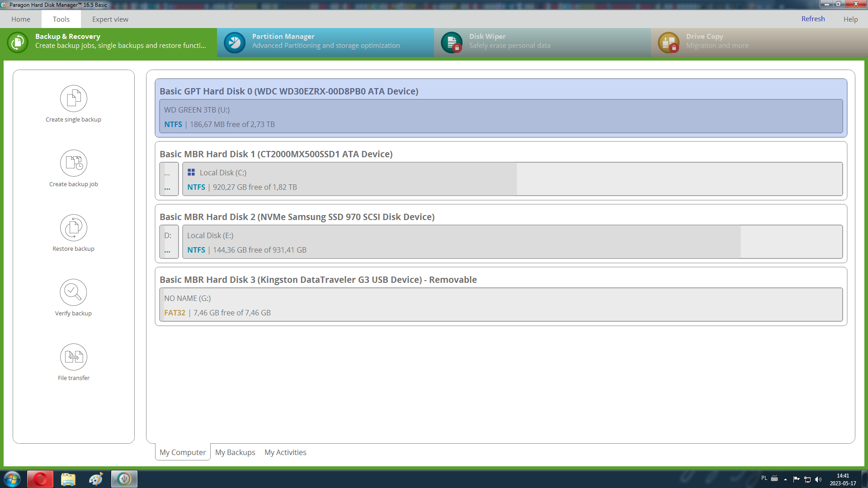Open the taskbar clock showing 14:41
The image size is (868, 488).
[843, 479]
